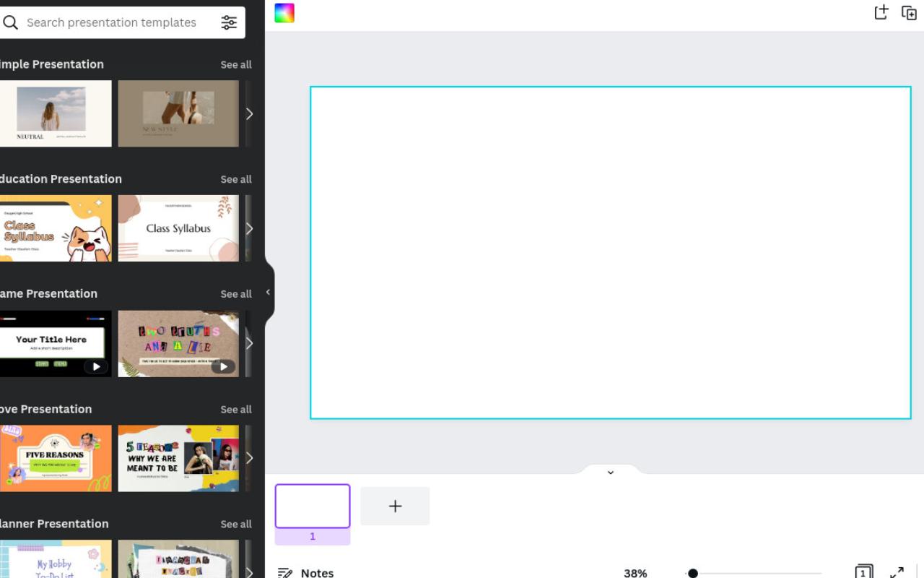Screen dimensions: 924x578
Task: See all Simple Presentation templates
Action: click(236, 64)
